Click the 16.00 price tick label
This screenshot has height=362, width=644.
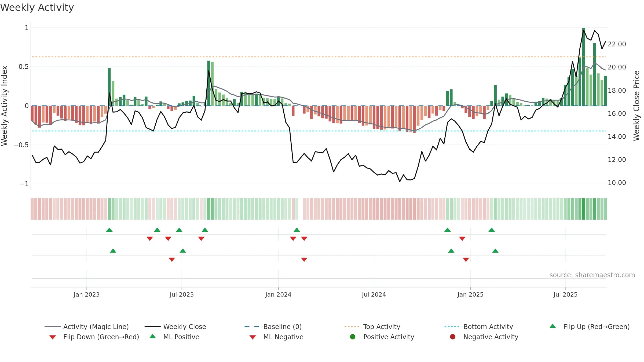617,114
